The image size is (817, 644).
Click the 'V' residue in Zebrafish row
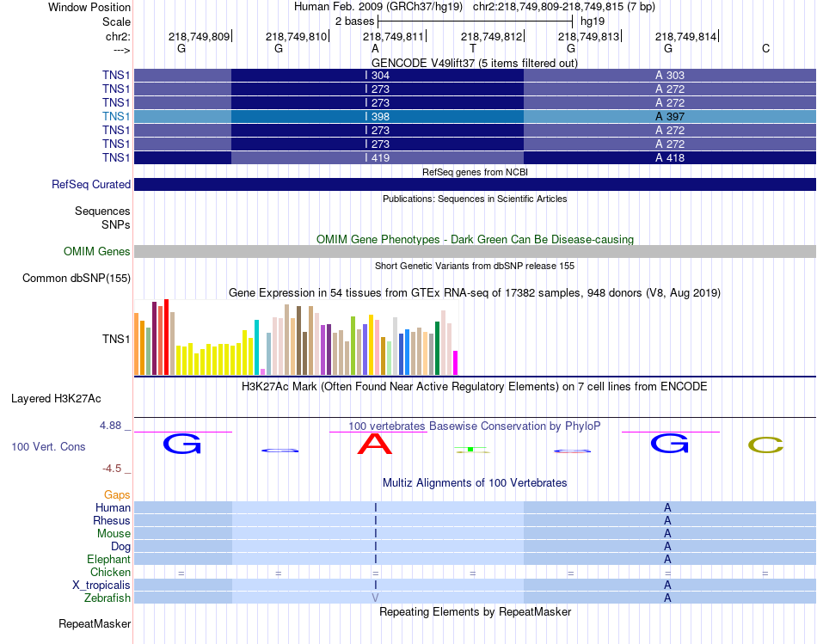tap(375, 598)
